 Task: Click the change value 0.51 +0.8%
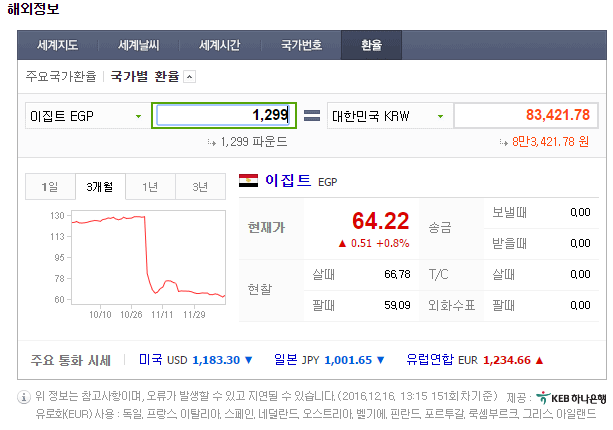click(x=374, y=244)
